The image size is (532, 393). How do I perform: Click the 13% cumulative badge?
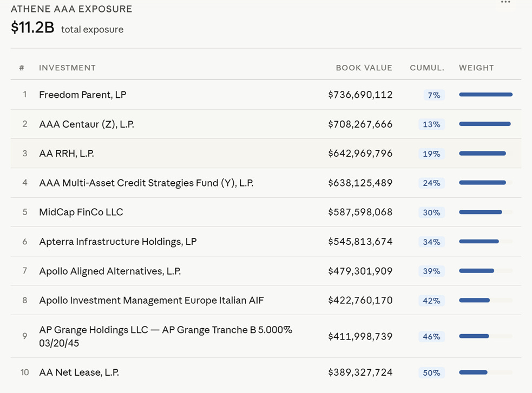click(x=431, y=124)
